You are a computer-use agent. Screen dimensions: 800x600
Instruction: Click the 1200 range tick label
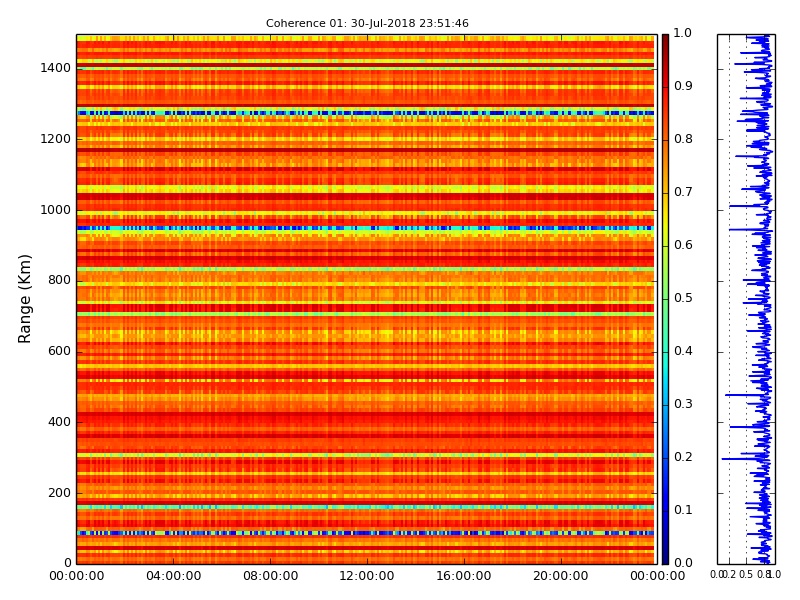tap(55, 139)
